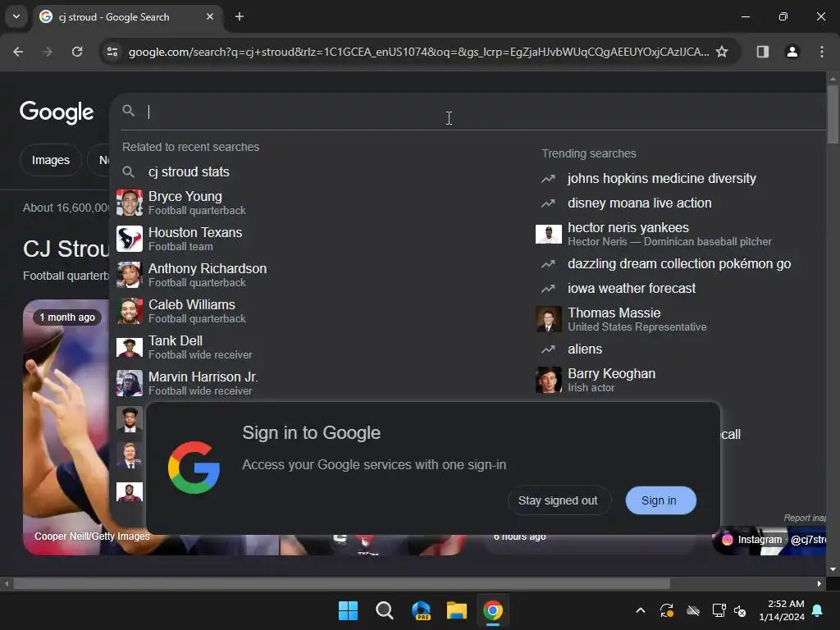This screenshot has height=630, width=840.
Task: Select trending search Thomas Massie
Action: (x=637, y=319)
